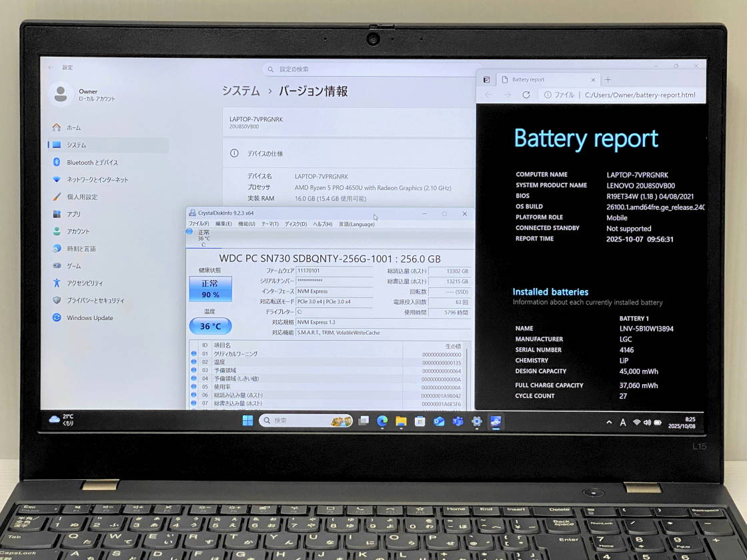This screenshot has height=560, width=747.
Task: Click the 36 °C temperature button
Action: click(x=210, y=326)
